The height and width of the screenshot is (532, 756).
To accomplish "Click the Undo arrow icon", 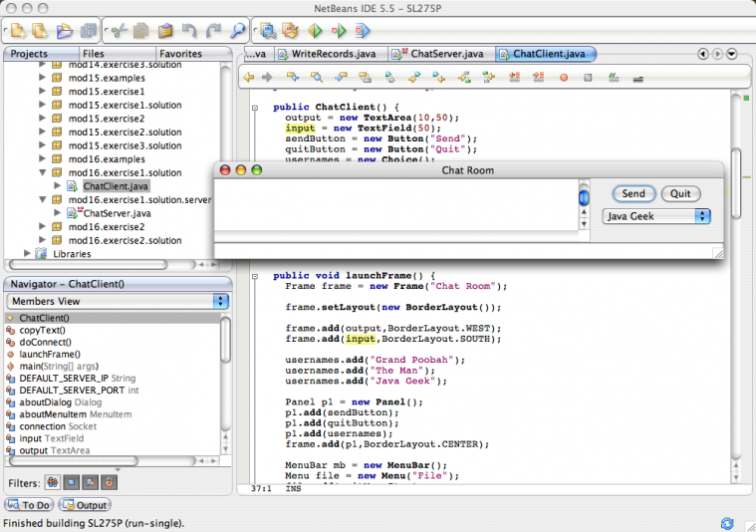I will [189, 31].
